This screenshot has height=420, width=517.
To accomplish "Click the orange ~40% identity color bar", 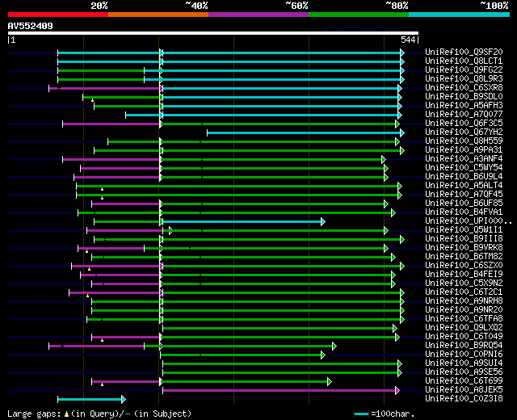I will coord(158,15).
